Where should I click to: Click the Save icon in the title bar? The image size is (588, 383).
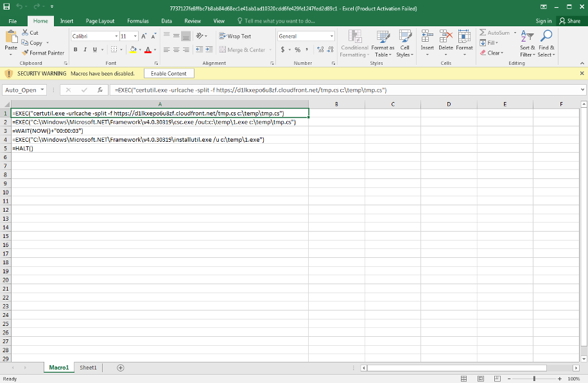click(x=7, y=6)
